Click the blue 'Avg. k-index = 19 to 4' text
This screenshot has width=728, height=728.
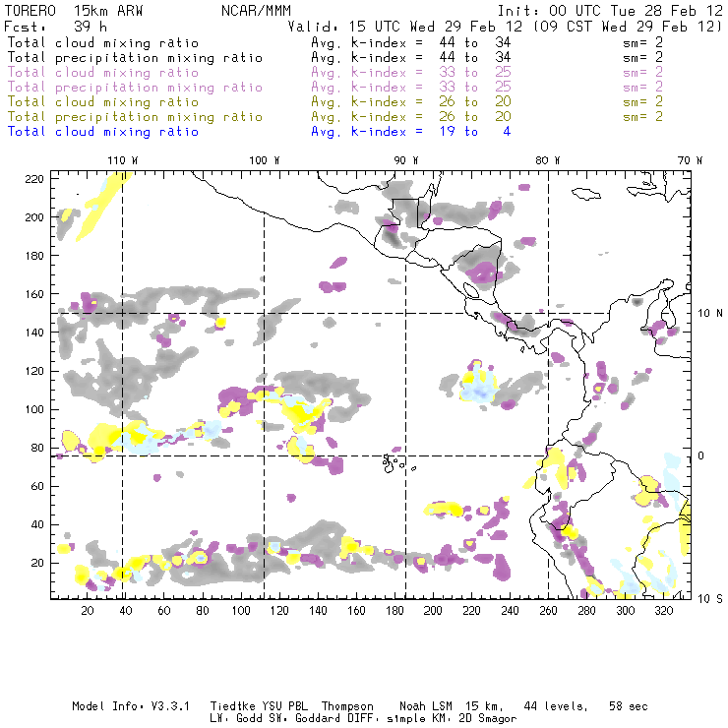coord(411,132)
